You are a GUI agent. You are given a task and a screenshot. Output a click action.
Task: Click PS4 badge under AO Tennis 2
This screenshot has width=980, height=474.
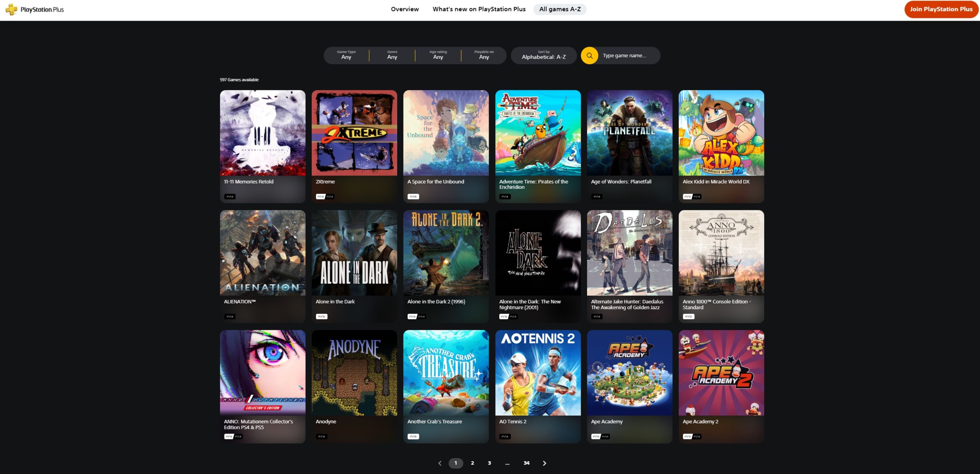(505, 436)
